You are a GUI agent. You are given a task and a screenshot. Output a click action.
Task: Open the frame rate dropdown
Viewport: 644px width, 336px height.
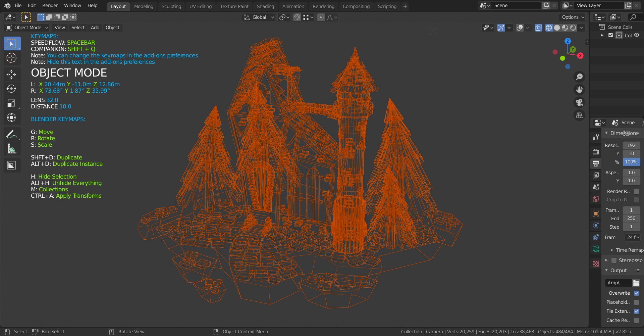point(632,237)
